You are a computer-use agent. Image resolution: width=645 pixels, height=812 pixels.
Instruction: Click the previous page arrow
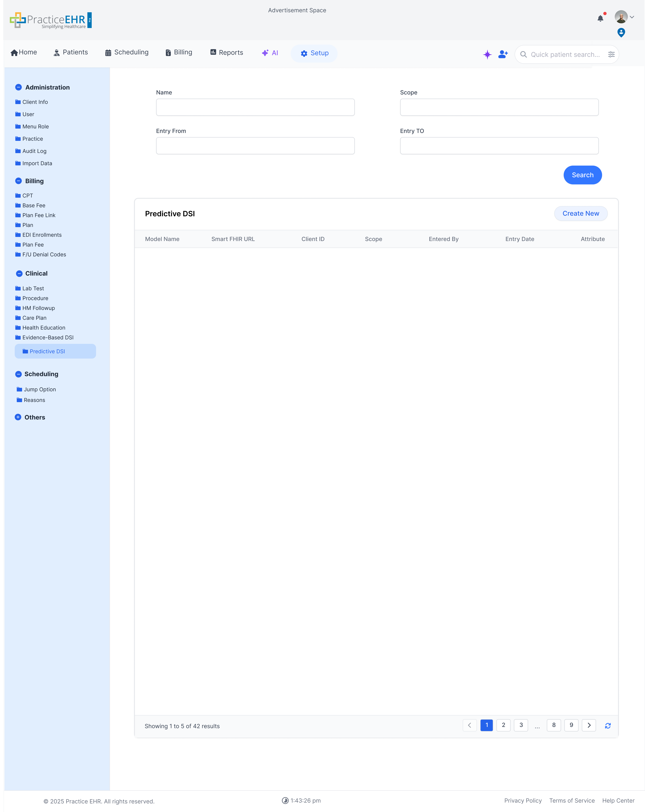click(x=469, y=725)
